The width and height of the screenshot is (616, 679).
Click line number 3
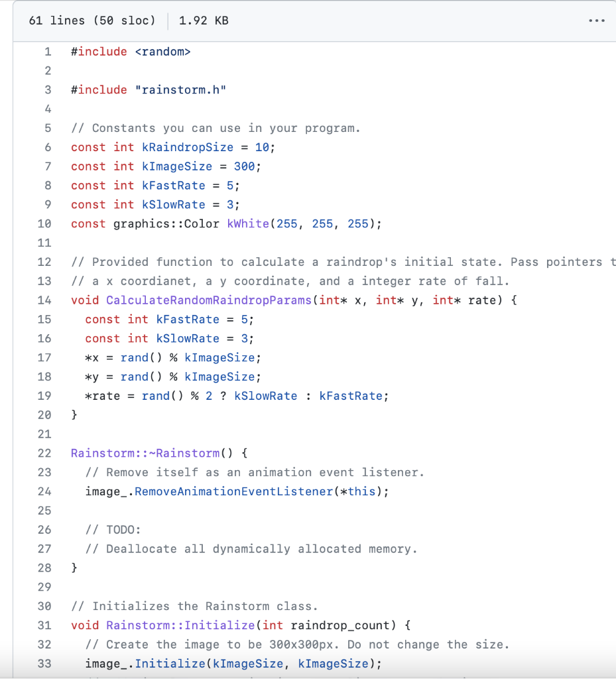pyautogui.click(x=48, y=90)
